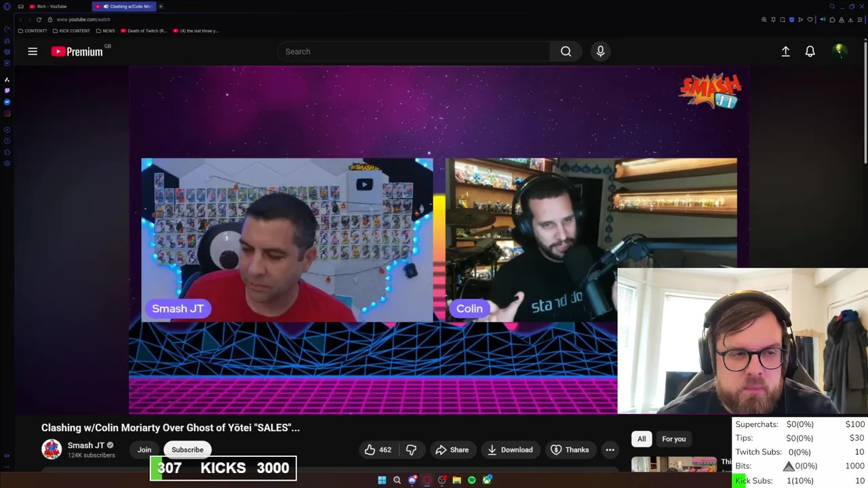
Task: Open the YouTube guide hamburger menu
Action: pyautogui.click(x=33, y=52)
